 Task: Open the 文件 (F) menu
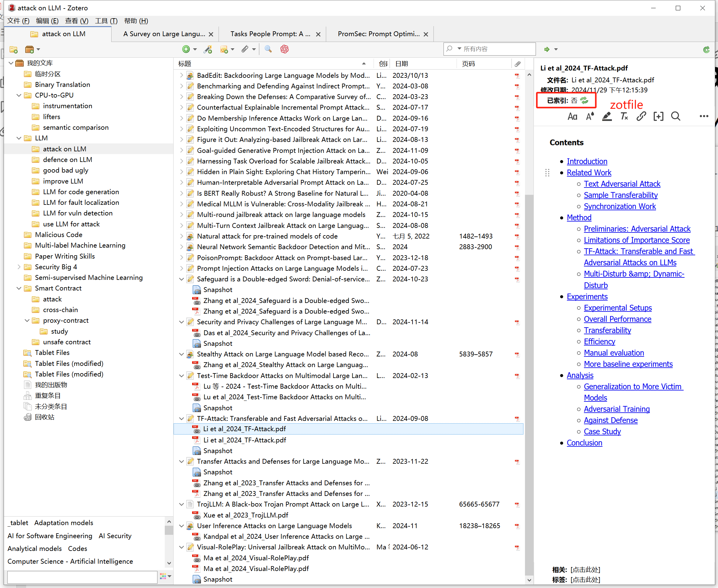pyautogui.click(x=18, y=21)
